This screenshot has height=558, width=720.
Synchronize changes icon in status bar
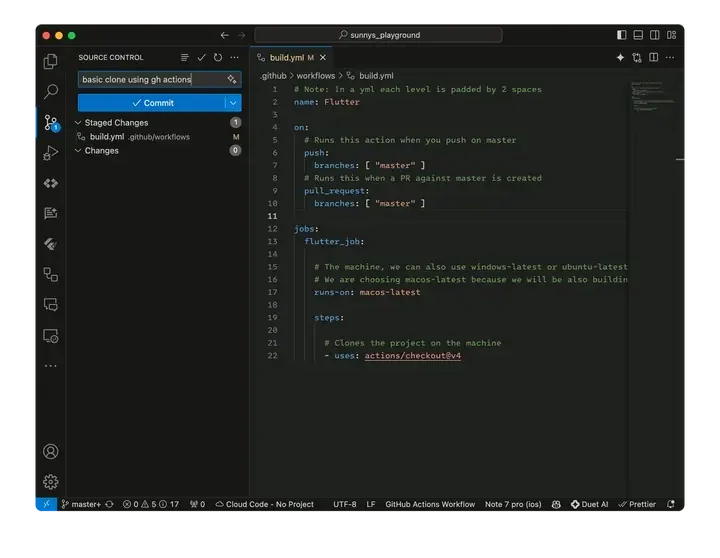[x=109, y=504]
